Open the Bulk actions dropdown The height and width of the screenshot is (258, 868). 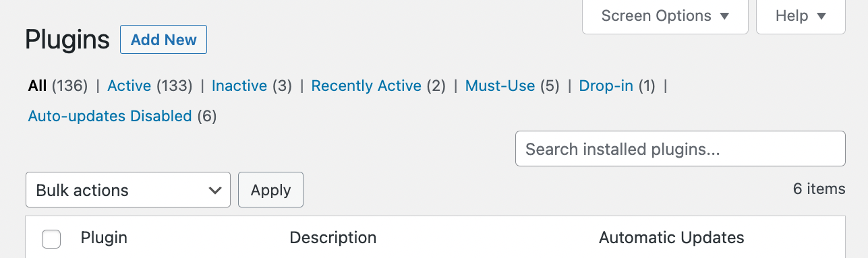128,190
